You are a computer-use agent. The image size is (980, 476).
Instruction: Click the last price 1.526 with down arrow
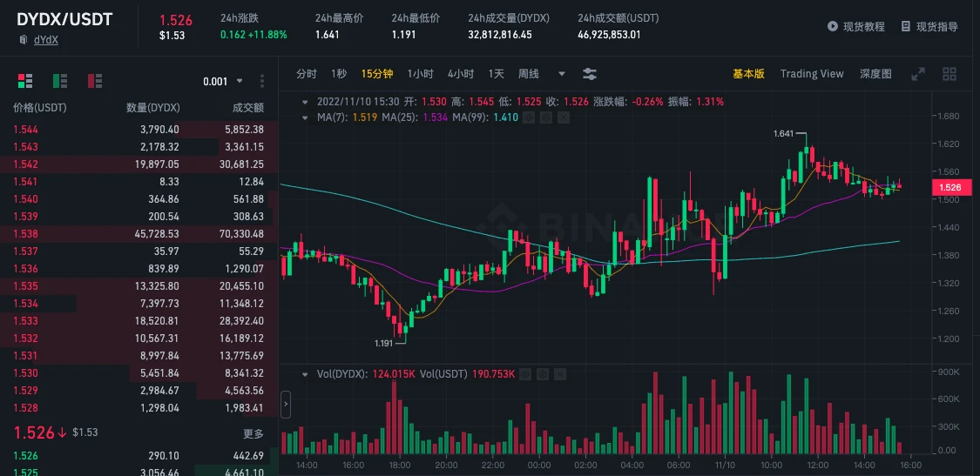[x=41, y=432]
